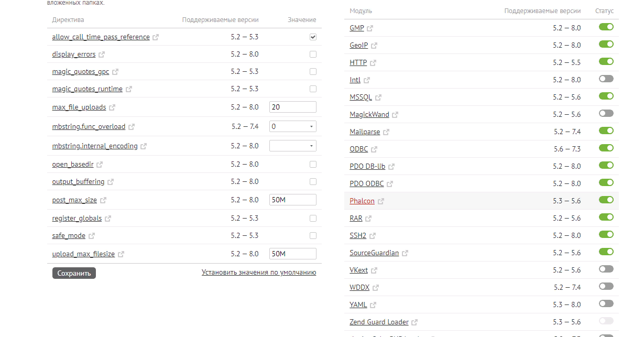Click external link icon next to MagickWand

tap(395, 115)
